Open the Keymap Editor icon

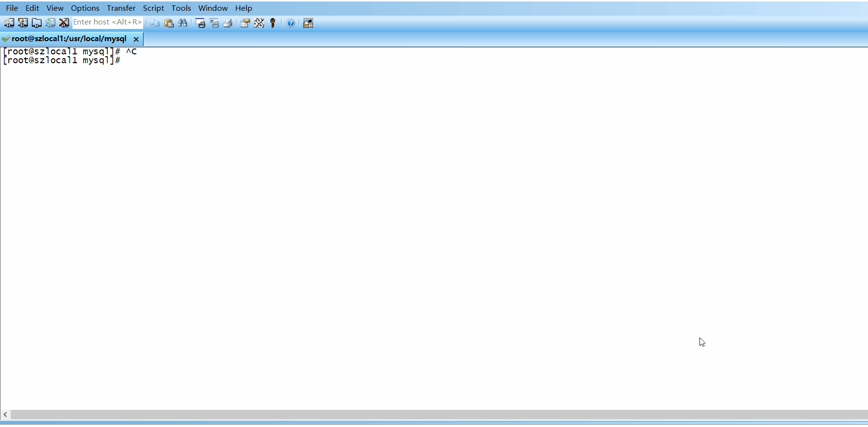coord(259,23)
